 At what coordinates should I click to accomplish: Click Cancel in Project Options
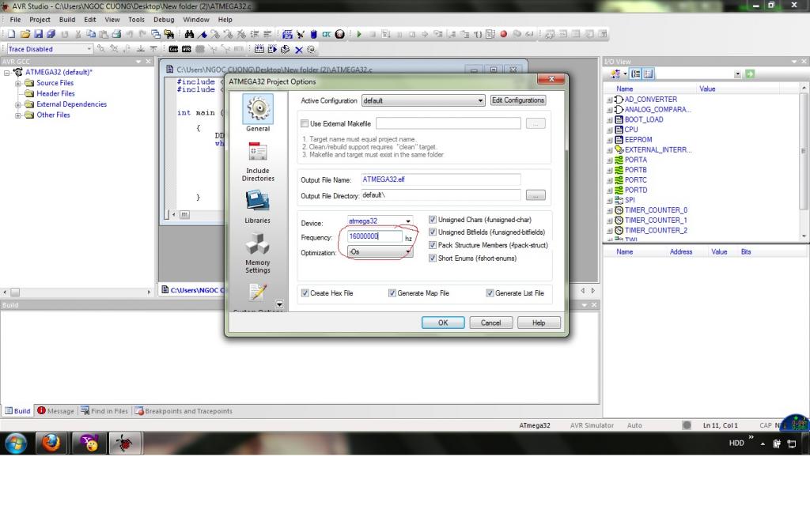tap(490, 323)
